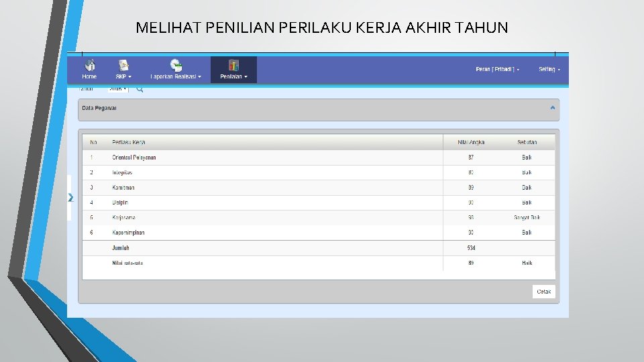The height and width of the screenshot is (362, 644).
Task: Select the Disiplin row
Action: pyautogui.click(x=319, y=202)
